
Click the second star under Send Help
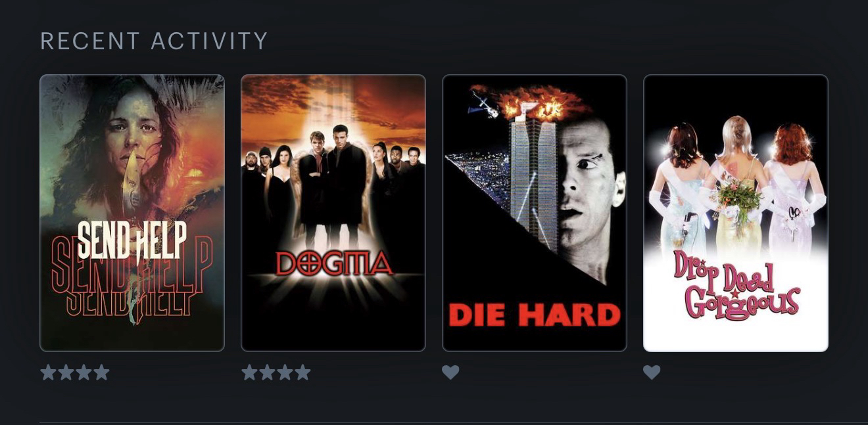point(66,372)
